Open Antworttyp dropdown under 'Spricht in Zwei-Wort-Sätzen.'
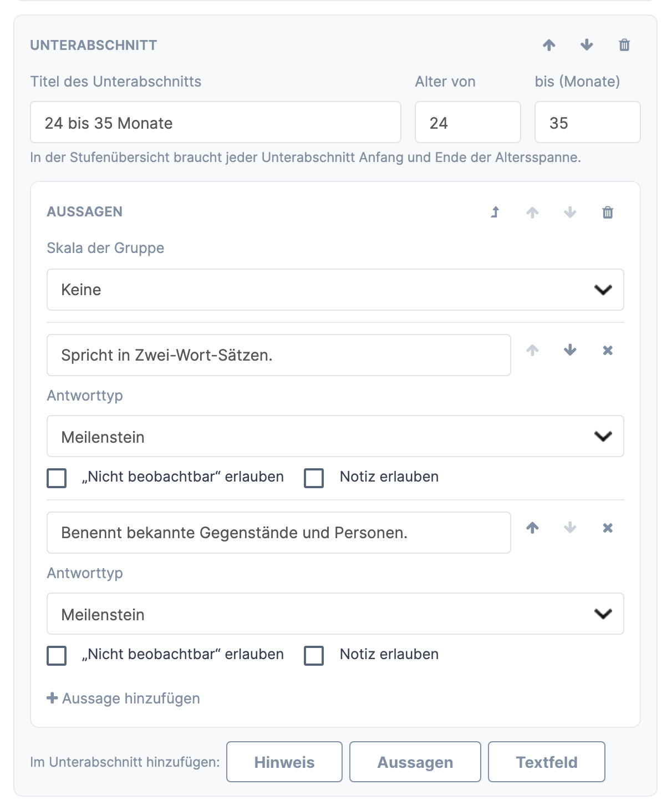 point(335,436)
